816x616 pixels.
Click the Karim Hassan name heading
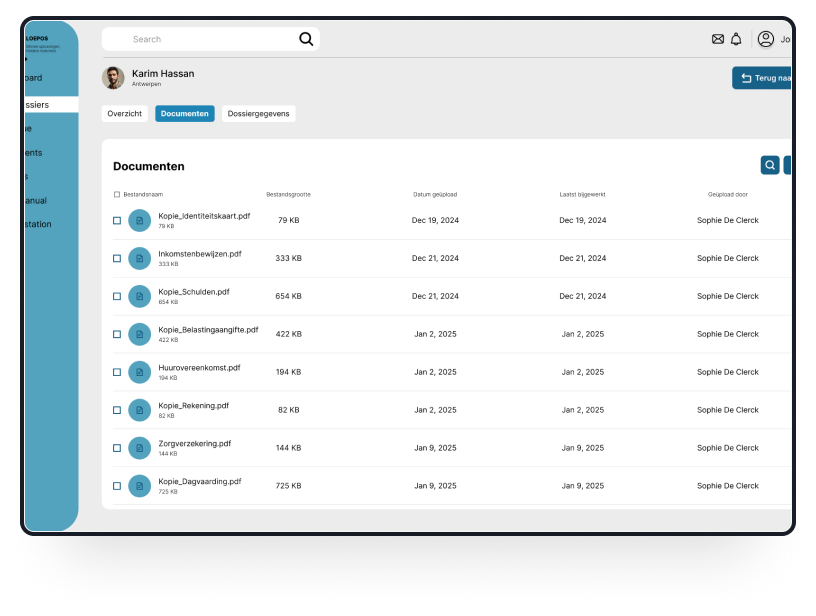point(163,73)
